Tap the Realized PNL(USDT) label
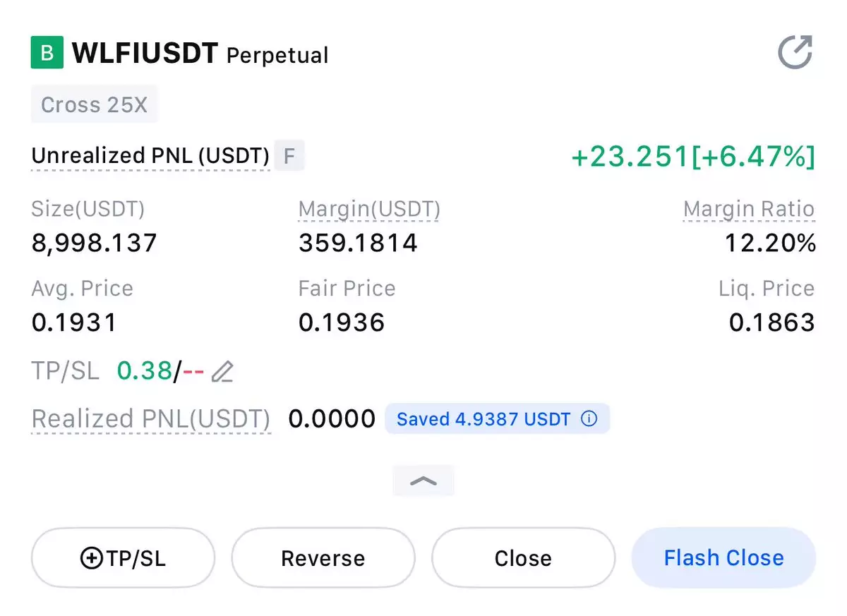Screen dimensions: 847x616 click(151, 419)
